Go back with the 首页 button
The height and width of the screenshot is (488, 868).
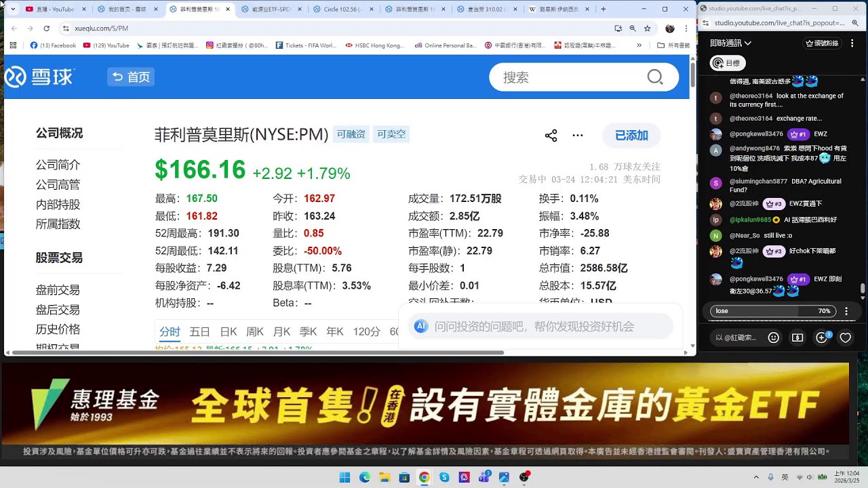[x=131, y=77]
